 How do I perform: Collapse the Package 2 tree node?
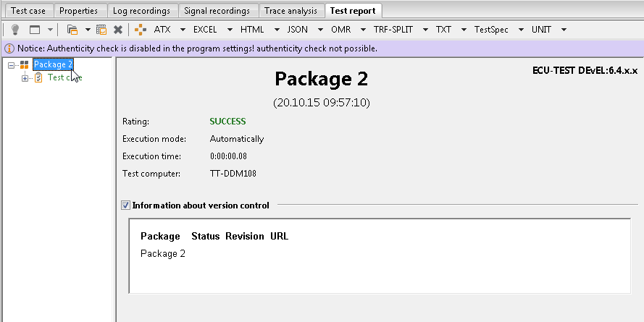tap(11, 65)
